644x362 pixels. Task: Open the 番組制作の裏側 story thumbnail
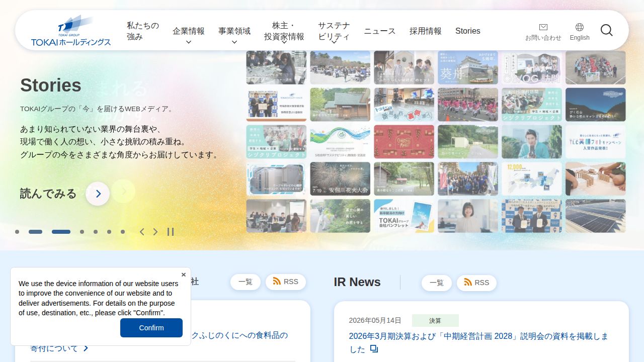pyautogui.click(x=404, y=105)
